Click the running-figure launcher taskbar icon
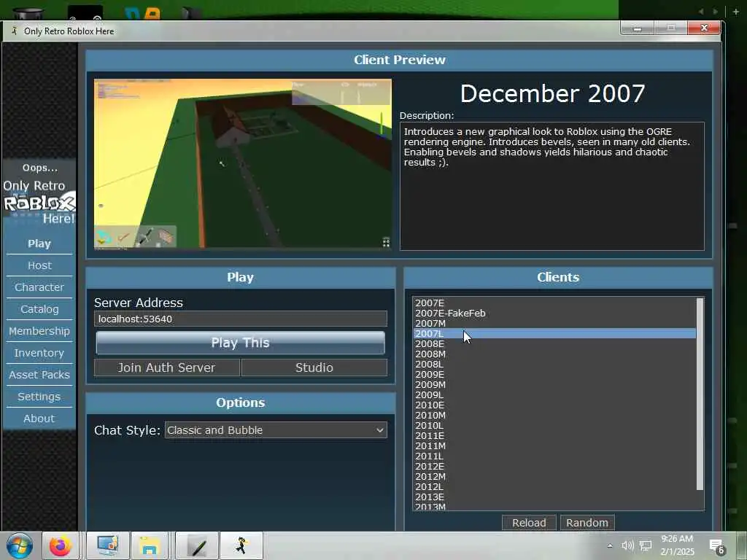The width and height of the screenshot is (747, 560). (x=241, y=545)
